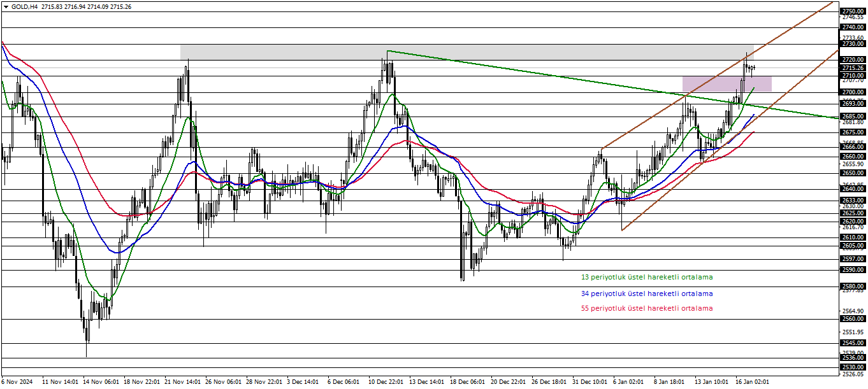Click the 2740.00 horizontal line price tag
Viewport: 868px width, 389px height.
coord(853,27)
